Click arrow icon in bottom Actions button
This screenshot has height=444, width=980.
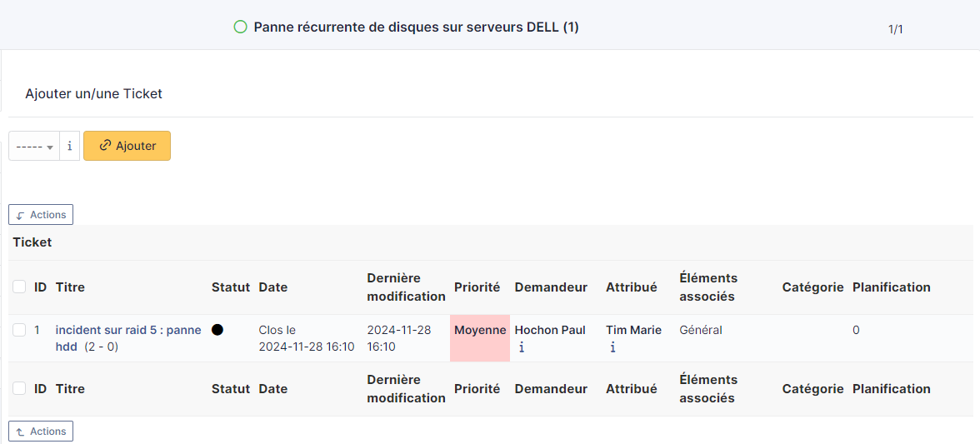(21, 432)
